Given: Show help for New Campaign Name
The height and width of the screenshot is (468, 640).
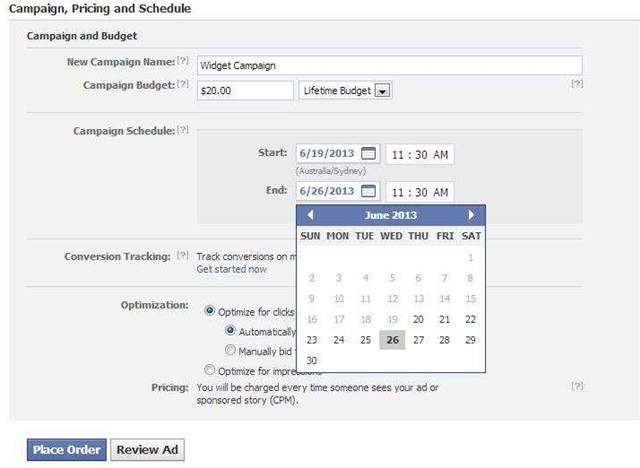Looking at the screenshot, I should click(x=183, y=60).
